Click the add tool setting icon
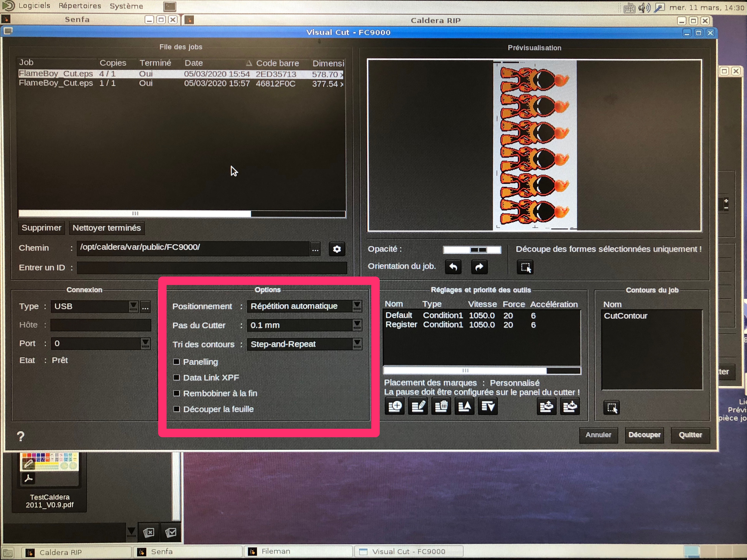 (394, 406)
